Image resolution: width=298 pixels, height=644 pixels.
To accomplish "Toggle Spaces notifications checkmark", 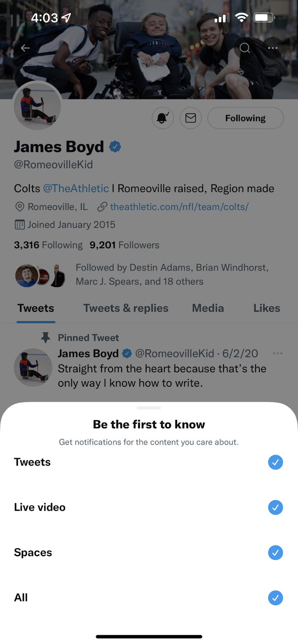I will (x=275, y=552).
